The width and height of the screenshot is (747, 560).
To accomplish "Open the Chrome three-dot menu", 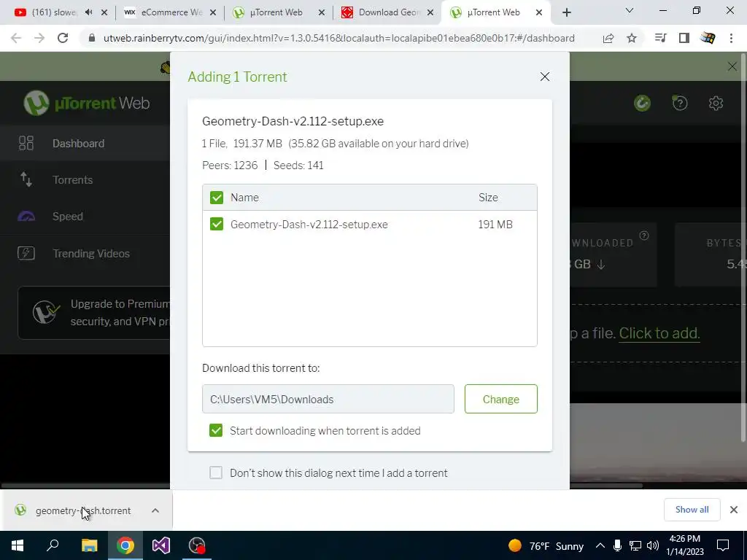I will point(731,38).
